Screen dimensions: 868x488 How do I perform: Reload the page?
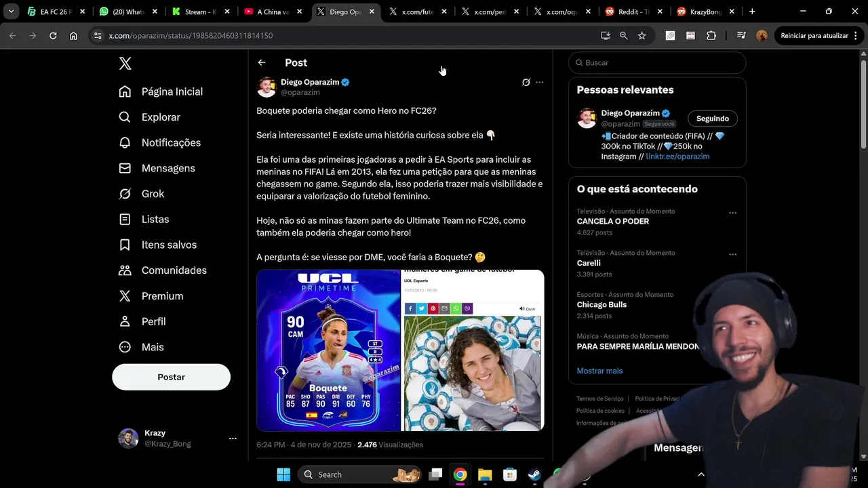click(53, 35)
